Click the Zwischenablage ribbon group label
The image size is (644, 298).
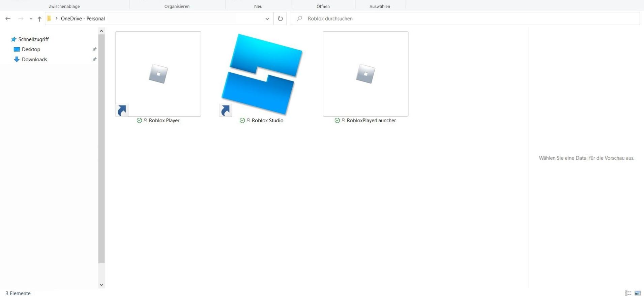64,6
